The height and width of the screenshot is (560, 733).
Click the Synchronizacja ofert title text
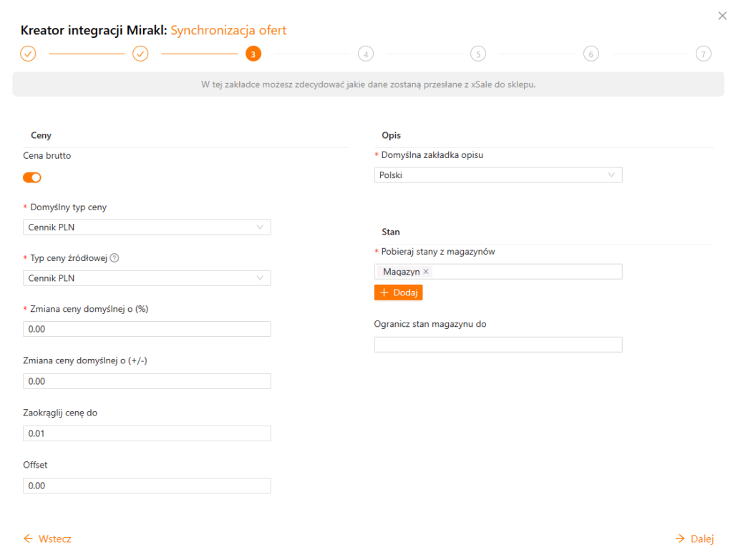point(228,30)
